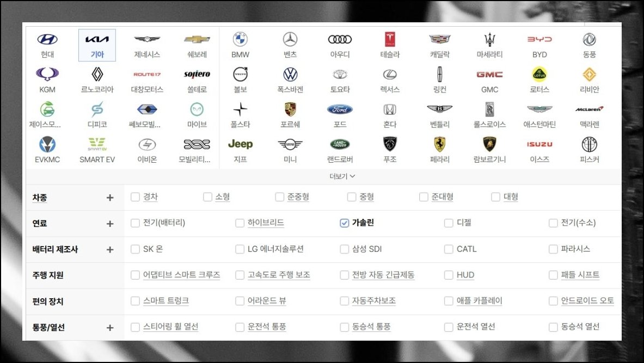Choose the Bentley (벤틀리) winged logo

440,109
